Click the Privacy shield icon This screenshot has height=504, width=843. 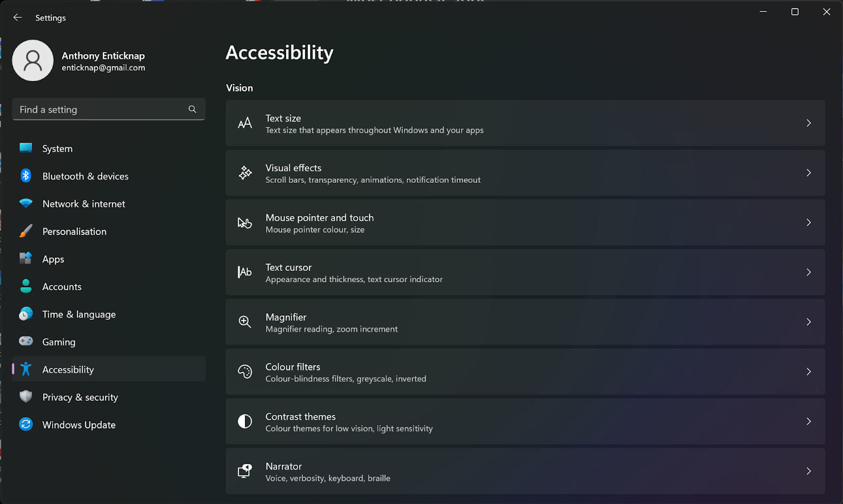[x=26, y=397]
